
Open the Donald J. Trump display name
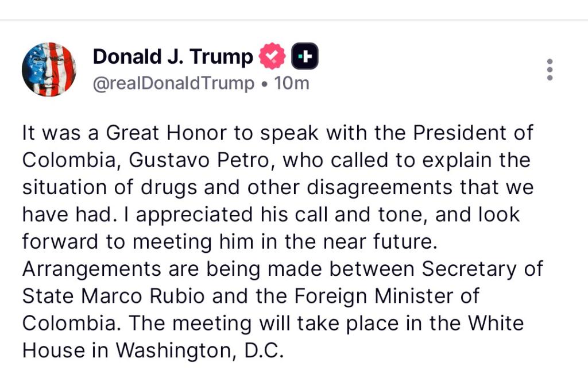click(172, 56)
